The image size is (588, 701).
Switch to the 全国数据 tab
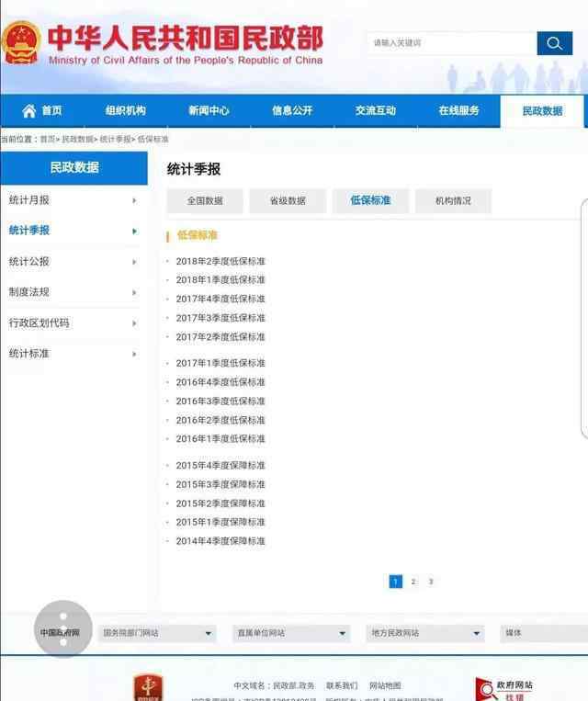[x=205, y=200]
